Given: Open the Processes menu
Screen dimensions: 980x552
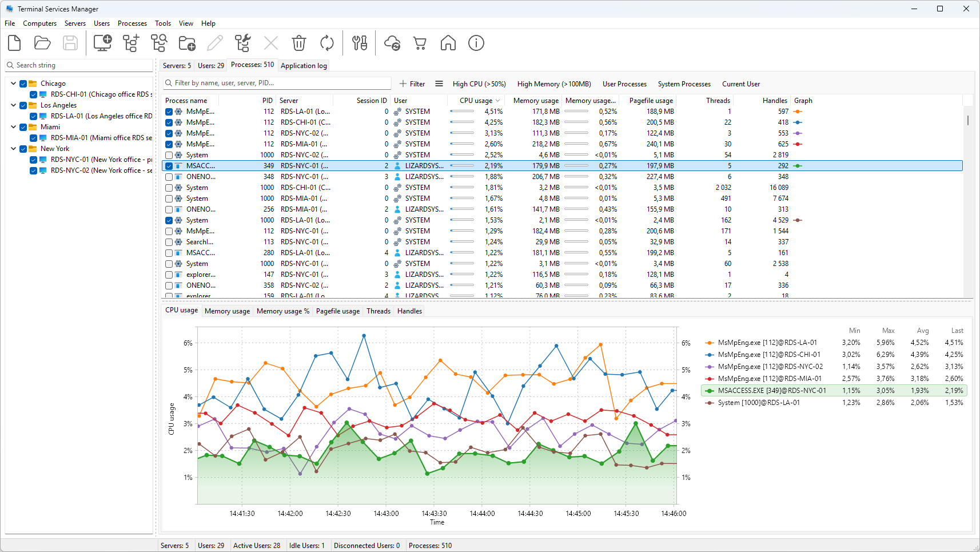Looking at the screenshot, I should point(132,23).
